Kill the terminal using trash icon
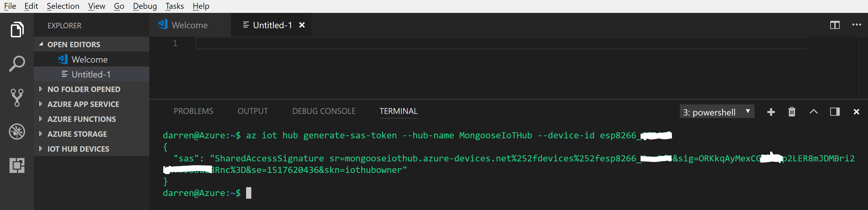Viewport: 868px width, 210px height. (x=792, y=112)
